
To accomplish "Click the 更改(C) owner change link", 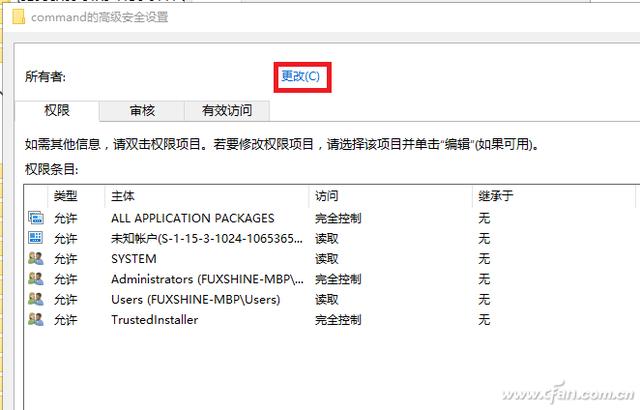I will click(300, 76).
